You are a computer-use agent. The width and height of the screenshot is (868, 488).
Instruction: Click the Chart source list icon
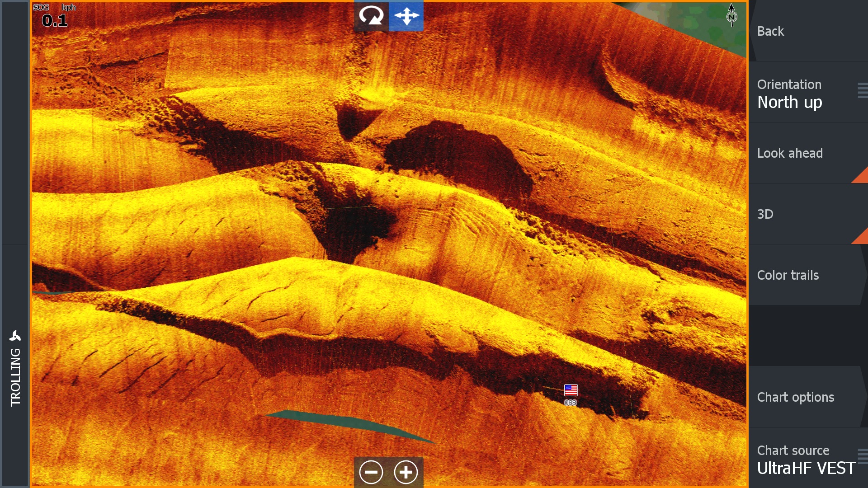862,456
